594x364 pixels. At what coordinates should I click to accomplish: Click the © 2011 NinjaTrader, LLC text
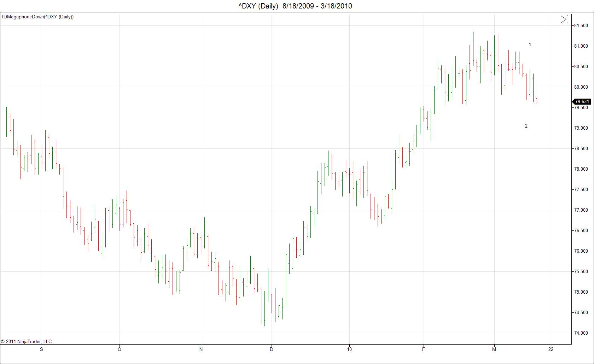coord(27,341)
